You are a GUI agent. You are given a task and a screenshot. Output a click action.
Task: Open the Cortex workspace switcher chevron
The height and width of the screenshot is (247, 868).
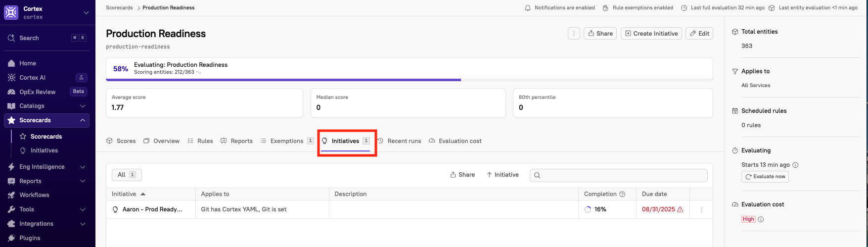pos(86,12)
